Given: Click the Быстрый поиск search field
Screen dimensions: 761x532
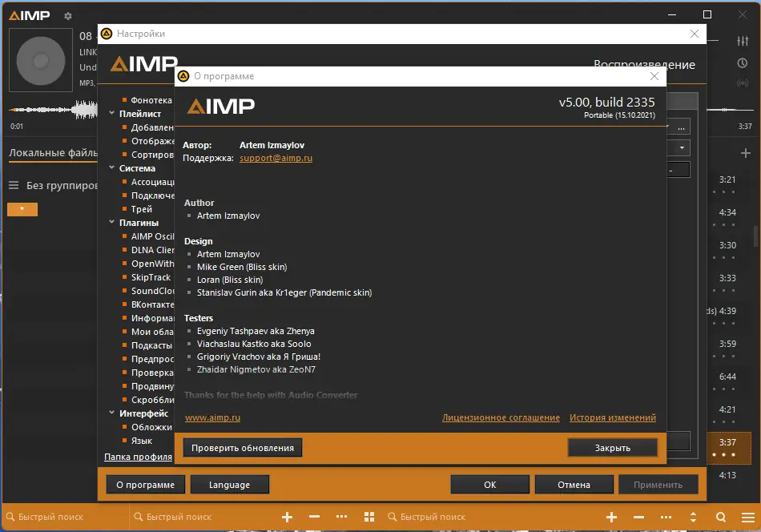Looking at the screenshot, I should pyautogui.click(x=48, y=517).
